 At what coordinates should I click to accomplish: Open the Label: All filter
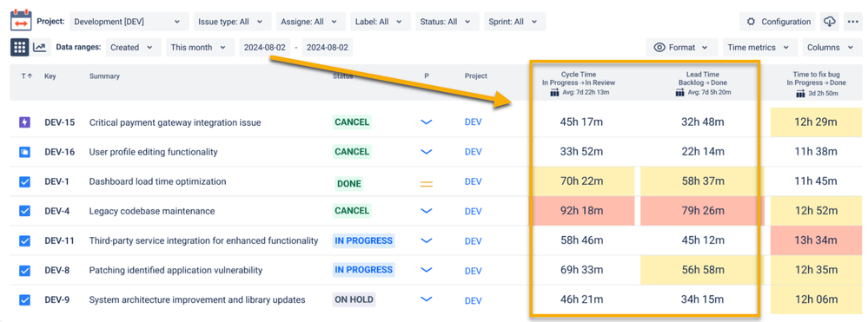[x=381, y=22]
